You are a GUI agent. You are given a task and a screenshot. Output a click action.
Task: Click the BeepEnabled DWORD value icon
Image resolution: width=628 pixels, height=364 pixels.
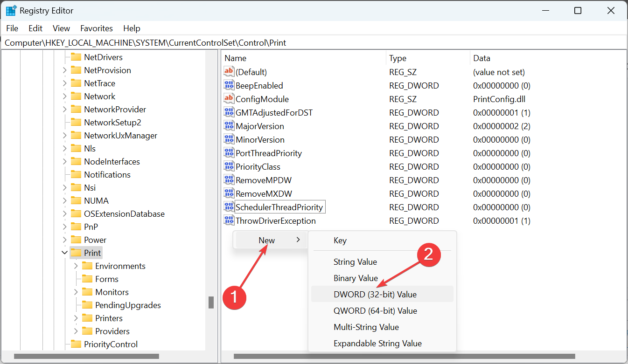click(x=229, y=85)
